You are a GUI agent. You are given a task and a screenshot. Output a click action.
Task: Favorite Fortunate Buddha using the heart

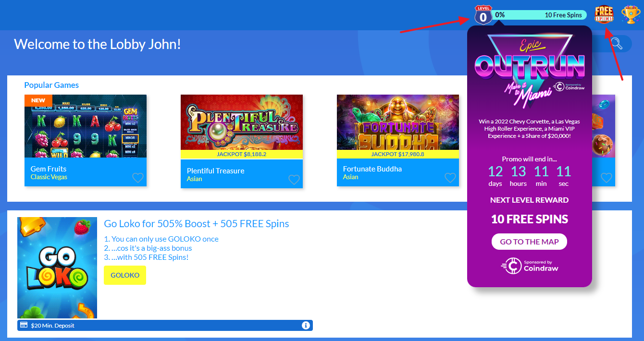[x=450, y=178]
